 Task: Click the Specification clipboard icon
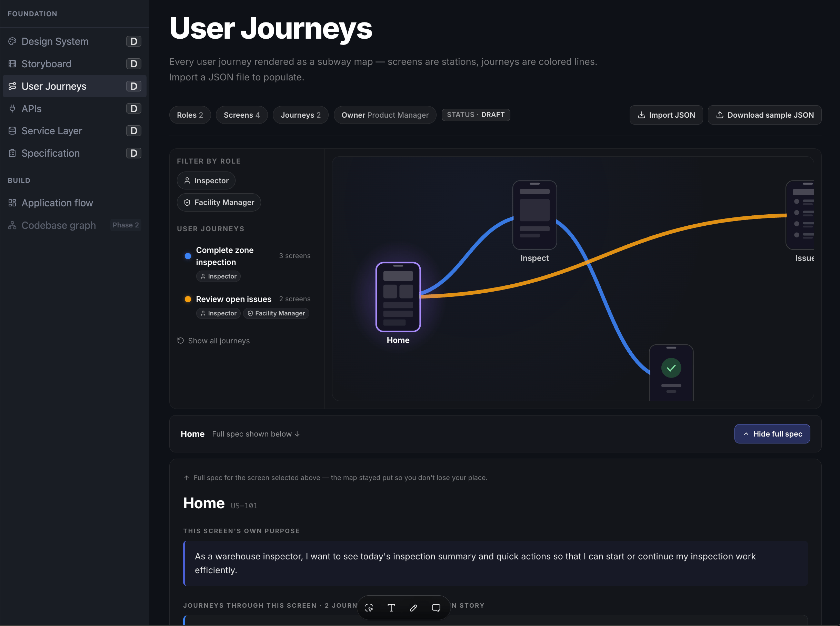[x=12, y=153]
